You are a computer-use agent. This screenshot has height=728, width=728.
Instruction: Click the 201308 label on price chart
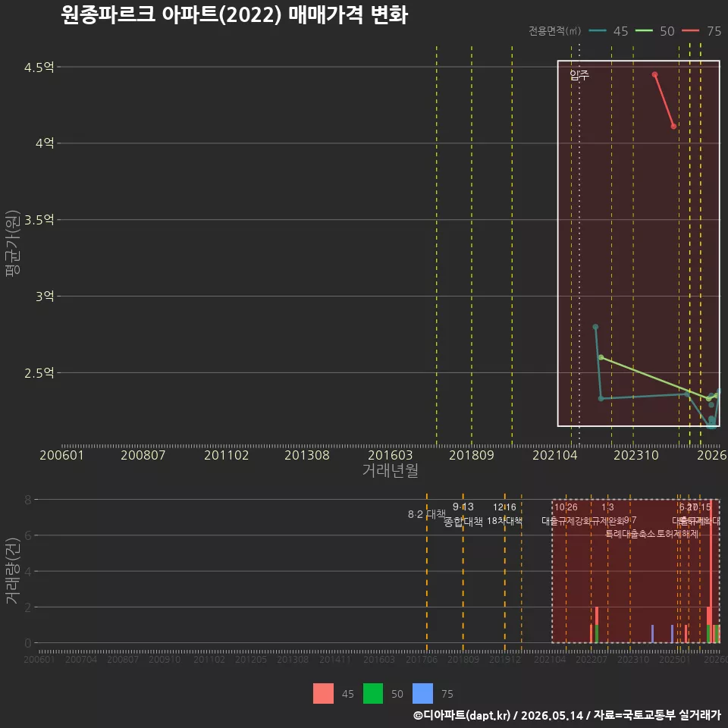click(307, 455)
